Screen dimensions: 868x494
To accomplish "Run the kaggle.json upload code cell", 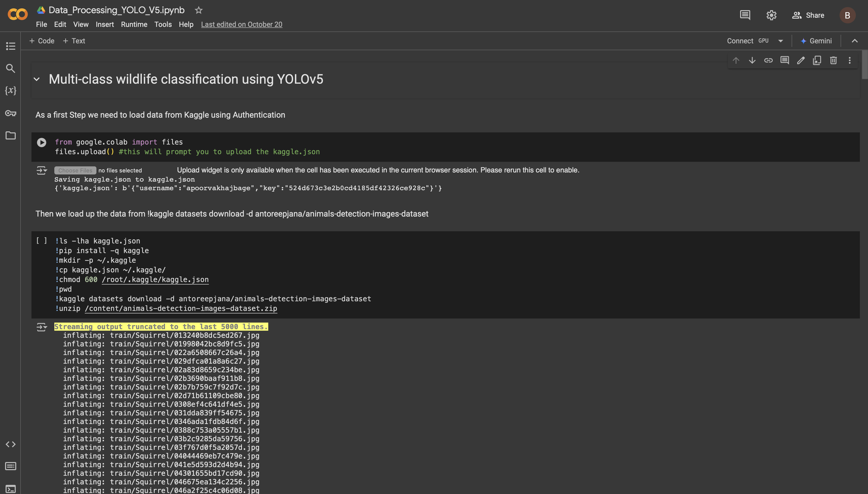I will 42,142.
